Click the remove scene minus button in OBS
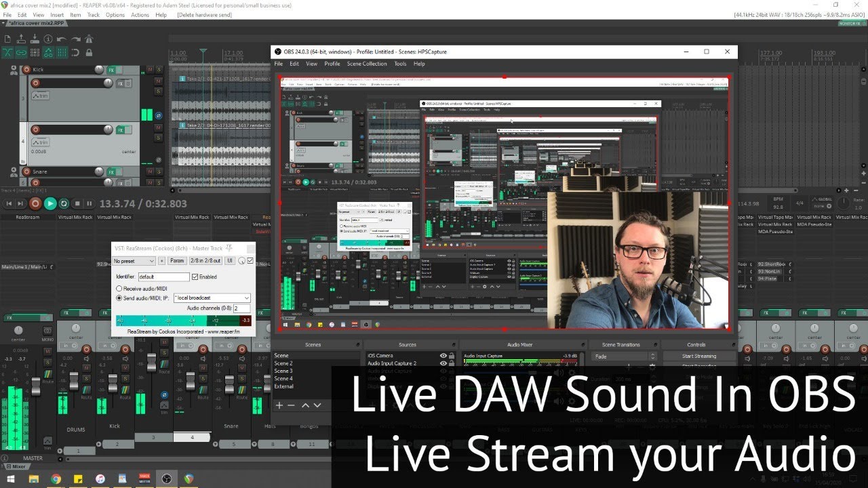Viewport: 868px width, 488px height. click(x=292, y=405)
